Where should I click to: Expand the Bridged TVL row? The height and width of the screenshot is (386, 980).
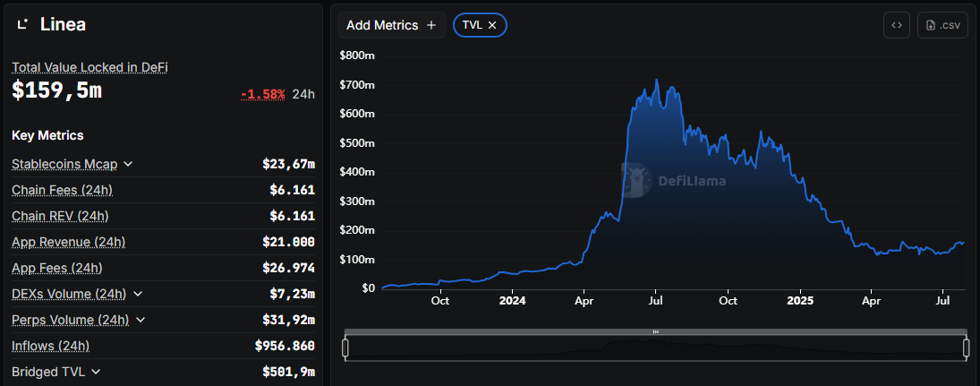point(96,372)
